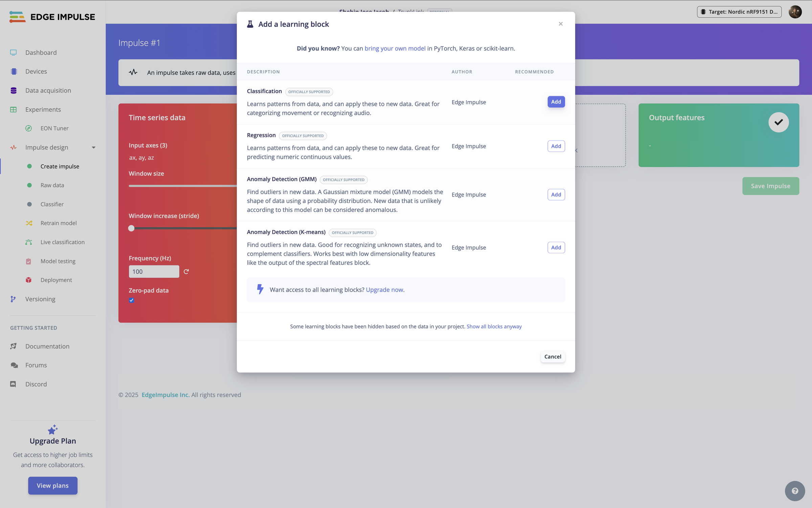Click the Data acquisition database icon
This screenshot has height=508, width=812.
click(14, 90)
